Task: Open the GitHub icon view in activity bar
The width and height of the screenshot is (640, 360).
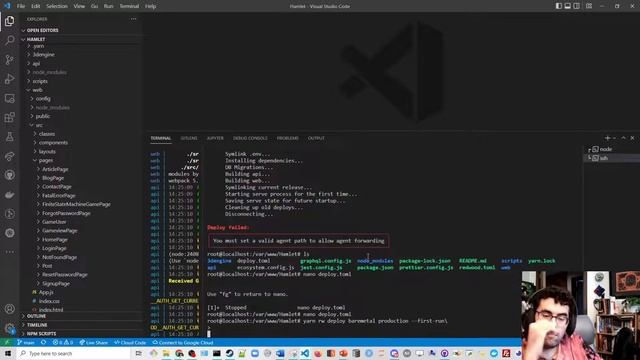Action: pos(9,175)
